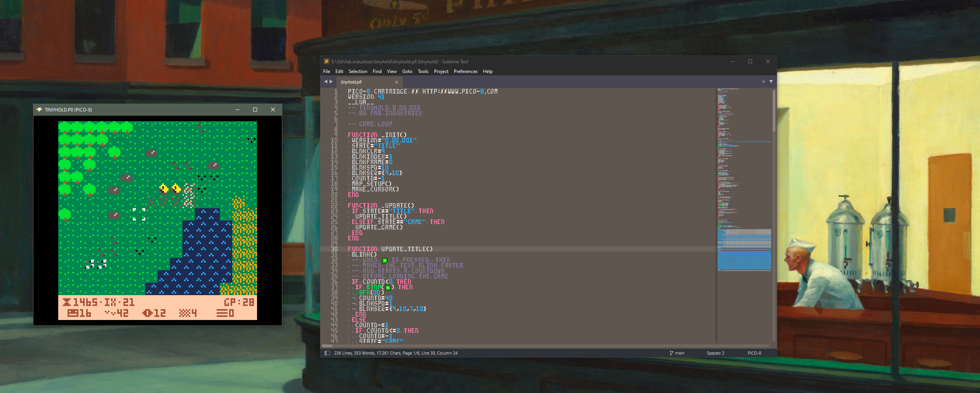Click the green X glyph in comment line

(x=385, y=260)
